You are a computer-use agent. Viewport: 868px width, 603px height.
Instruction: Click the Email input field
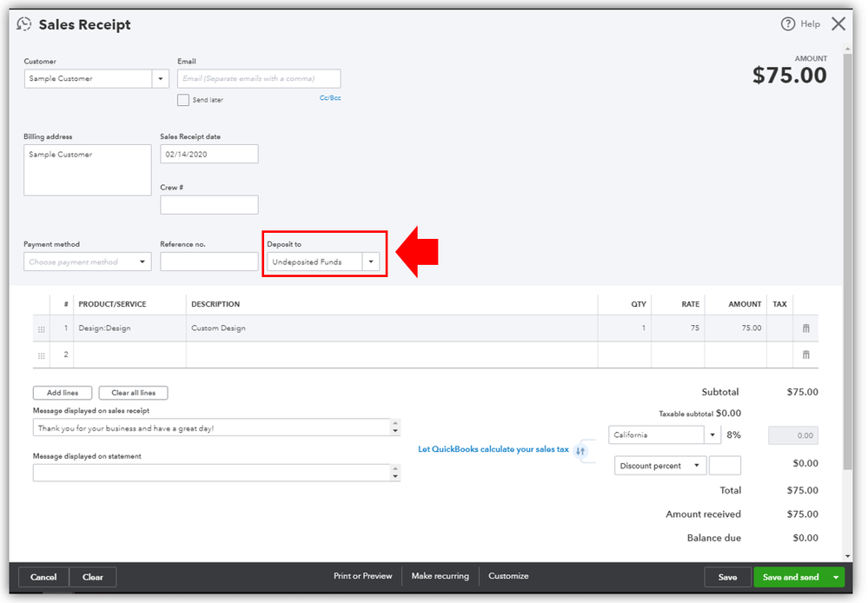259,78
